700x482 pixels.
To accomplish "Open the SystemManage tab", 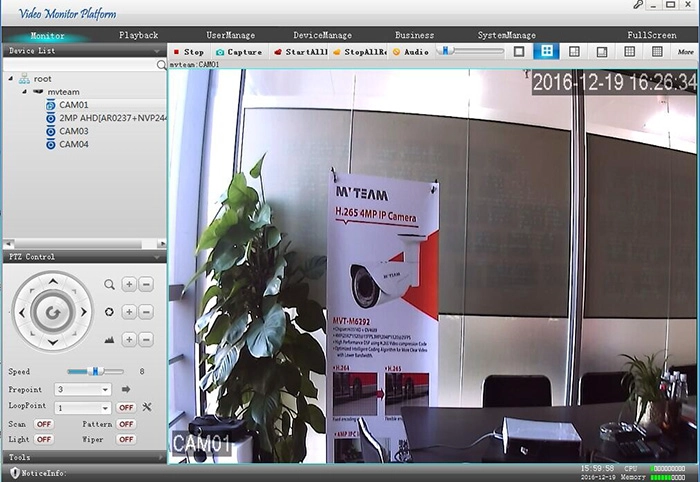I will click(x=507, y=35).
